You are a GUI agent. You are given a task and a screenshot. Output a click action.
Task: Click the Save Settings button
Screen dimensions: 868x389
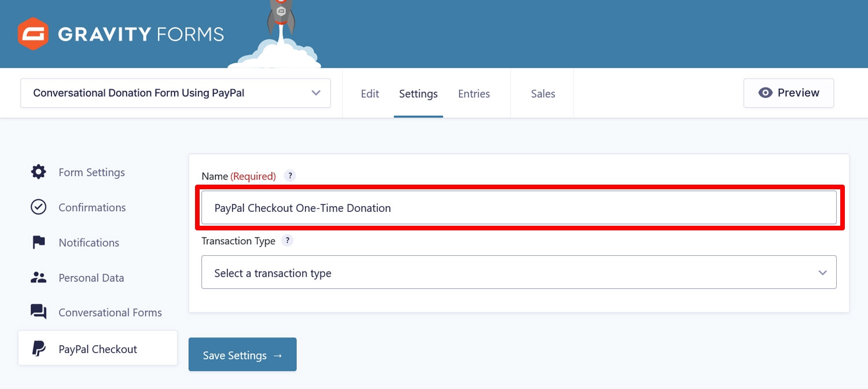coord(242,354)
